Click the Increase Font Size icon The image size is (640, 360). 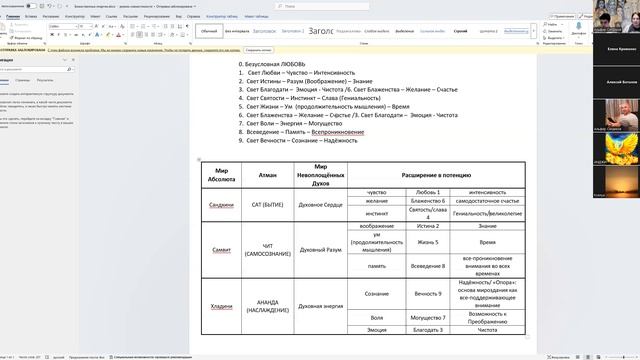tap(96, 26)
